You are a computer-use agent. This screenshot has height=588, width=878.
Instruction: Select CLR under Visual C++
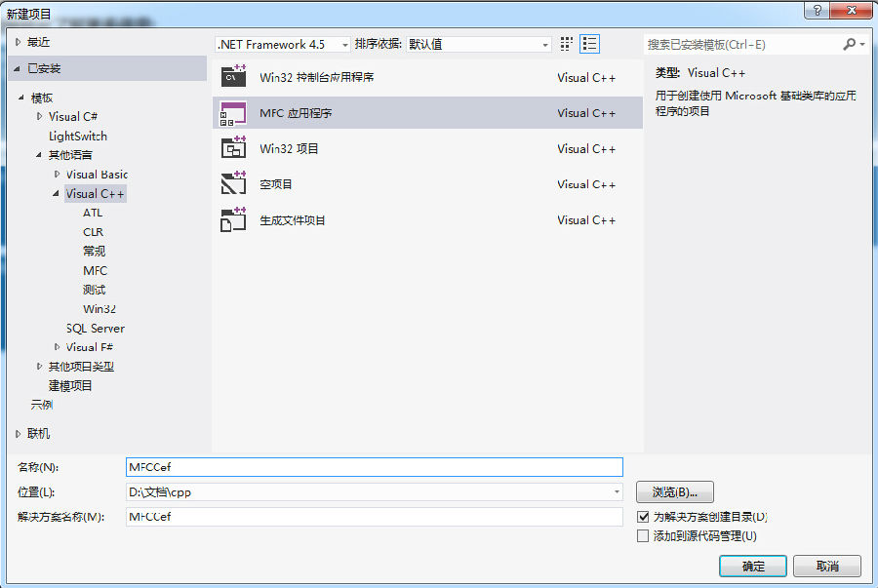[x=93, y=232]
